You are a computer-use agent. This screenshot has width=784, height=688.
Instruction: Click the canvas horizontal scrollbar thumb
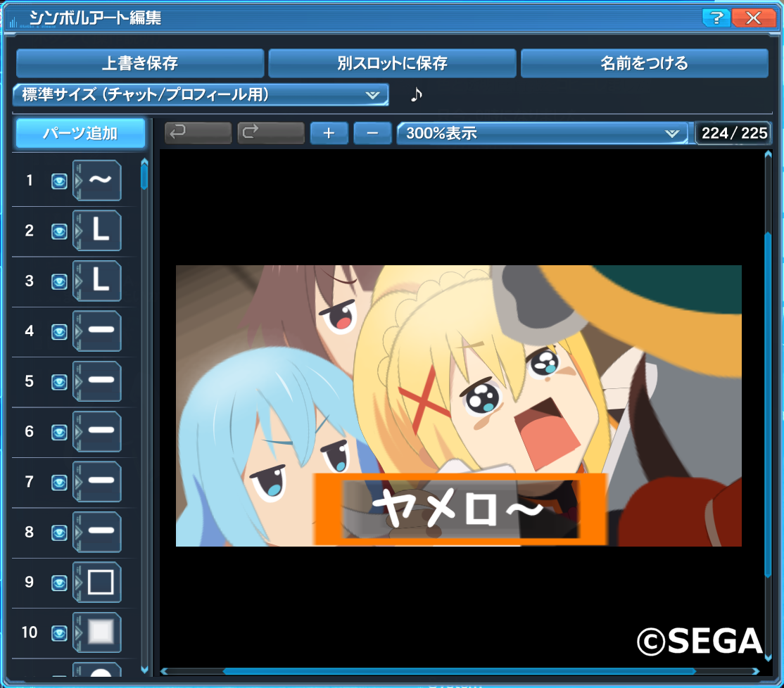click(459, 672)
